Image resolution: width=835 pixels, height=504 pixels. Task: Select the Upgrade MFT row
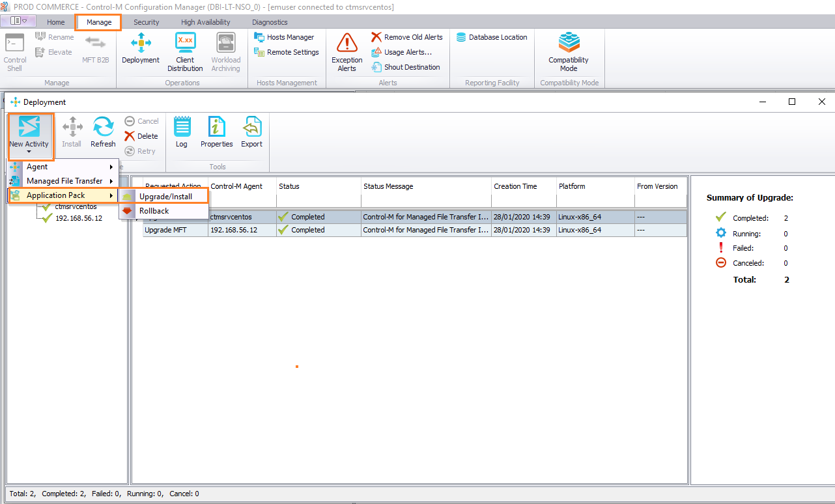click(414, 230)
